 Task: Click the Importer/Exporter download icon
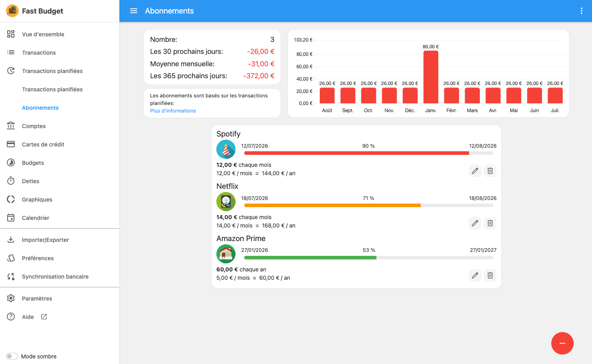(x=11, y=239)
